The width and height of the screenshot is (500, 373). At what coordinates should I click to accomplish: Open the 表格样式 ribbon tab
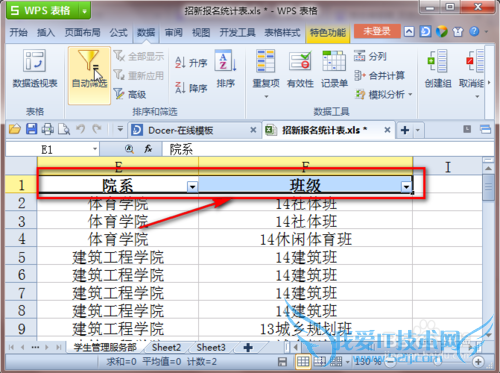coord(282,32)
